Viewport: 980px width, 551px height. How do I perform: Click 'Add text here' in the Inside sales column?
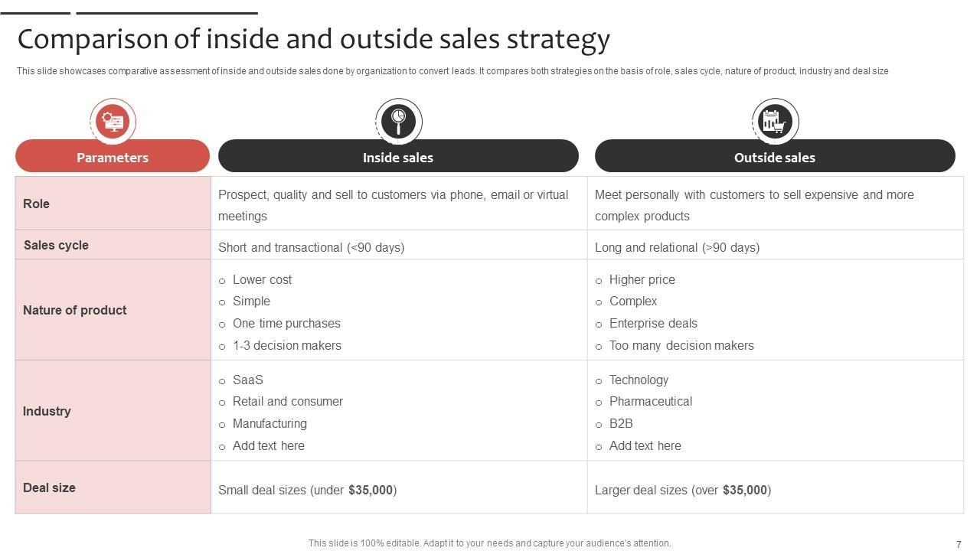(x=268, y=445)
